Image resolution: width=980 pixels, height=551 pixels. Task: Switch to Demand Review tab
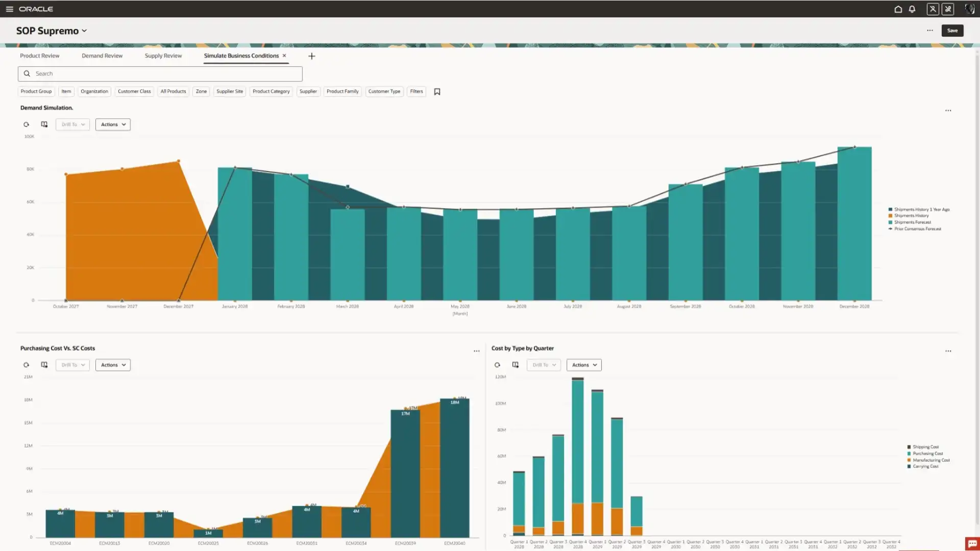102,56
